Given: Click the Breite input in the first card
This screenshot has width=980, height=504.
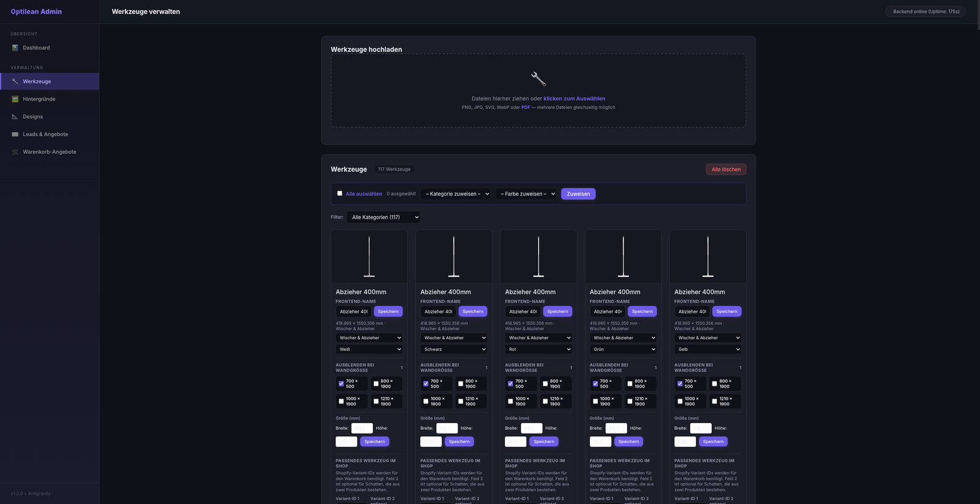Looking at the screenshot, I should point(362,429).
